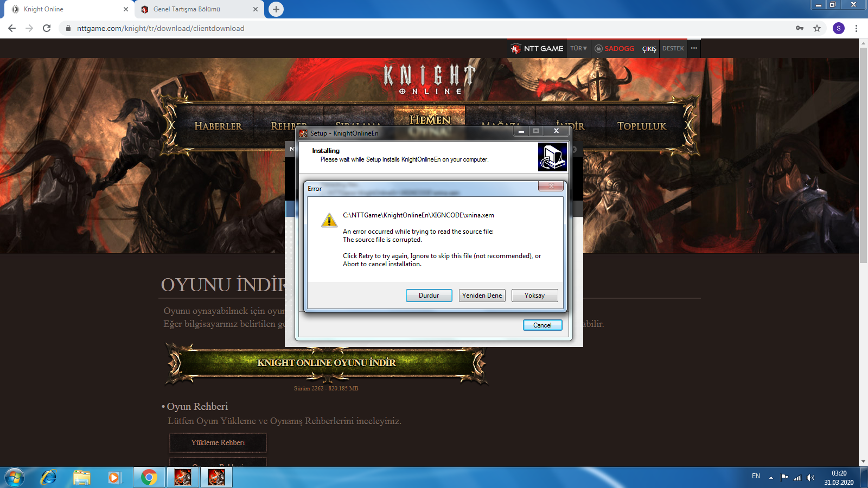Open the Chrome profile avatar S

(x=839, y=28)
